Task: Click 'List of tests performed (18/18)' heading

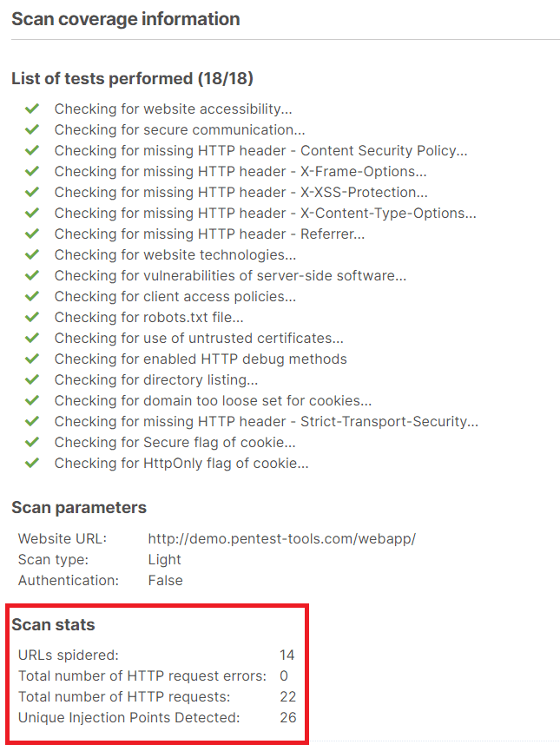Action: tap(132, 79)
